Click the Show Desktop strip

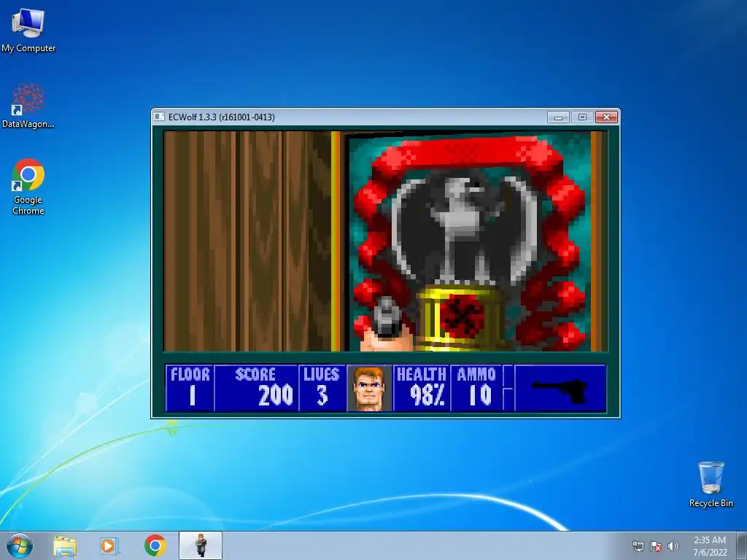(x=742, y=545)
